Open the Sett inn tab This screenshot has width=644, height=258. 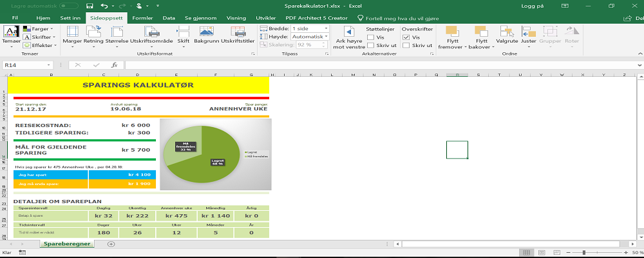[x=70, y=19]
